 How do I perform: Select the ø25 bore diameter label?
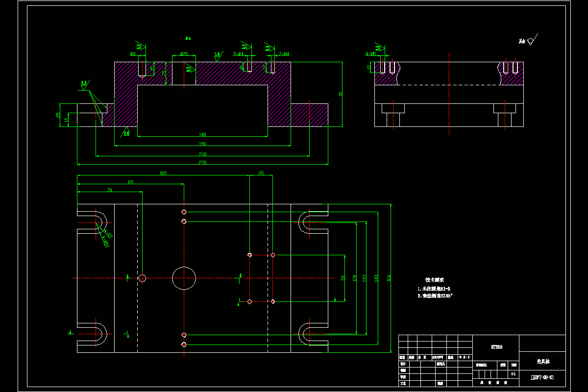184,53
